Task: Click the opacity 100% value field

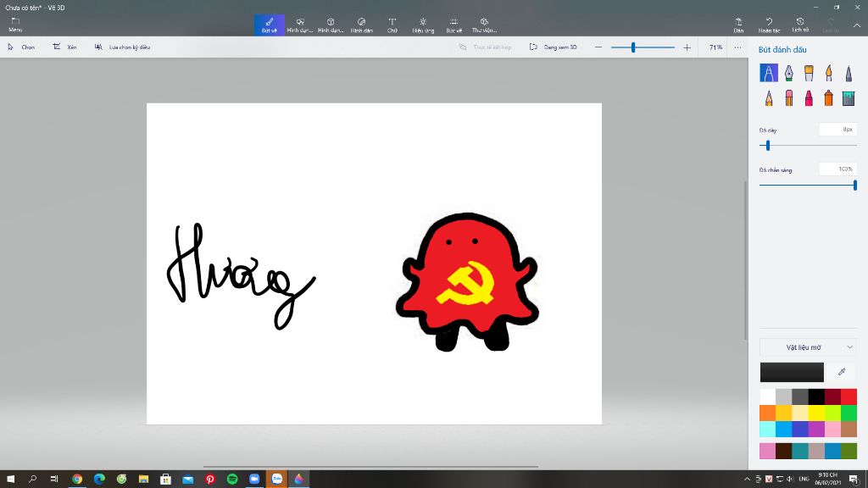Action: [x=837, y=169]
